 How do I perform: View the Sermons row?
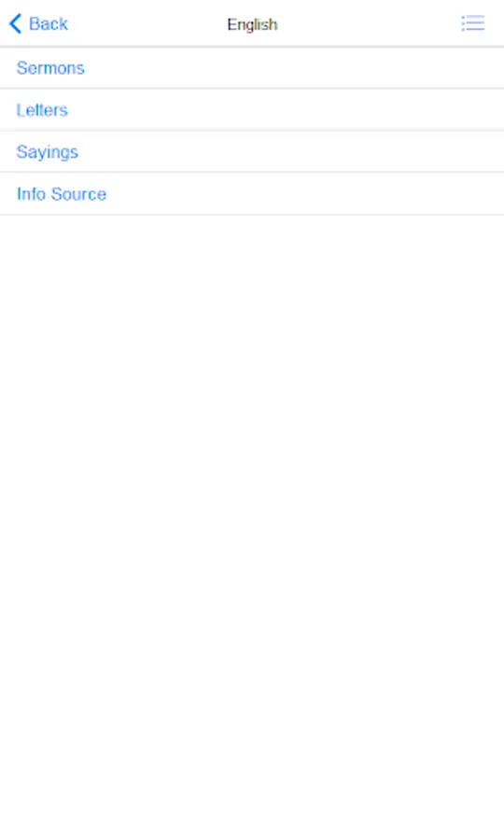252,68
